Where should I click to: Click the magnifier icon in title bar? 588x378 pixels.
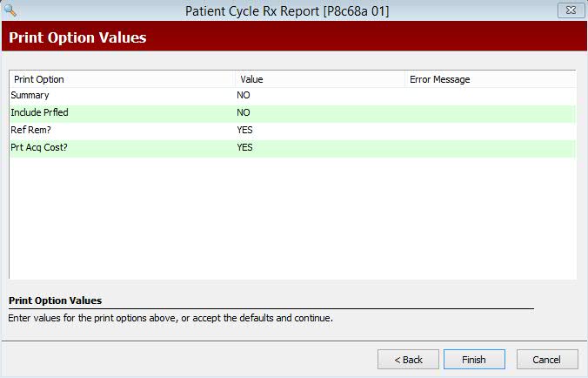(10, 10)
